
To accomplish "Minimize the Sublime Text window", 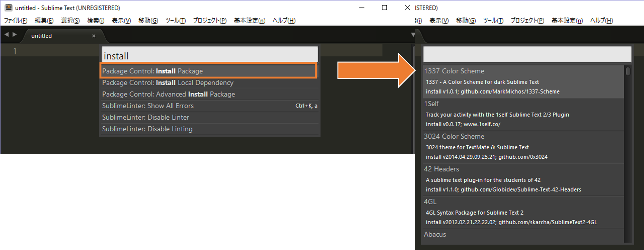I will (x=362, y=7).
